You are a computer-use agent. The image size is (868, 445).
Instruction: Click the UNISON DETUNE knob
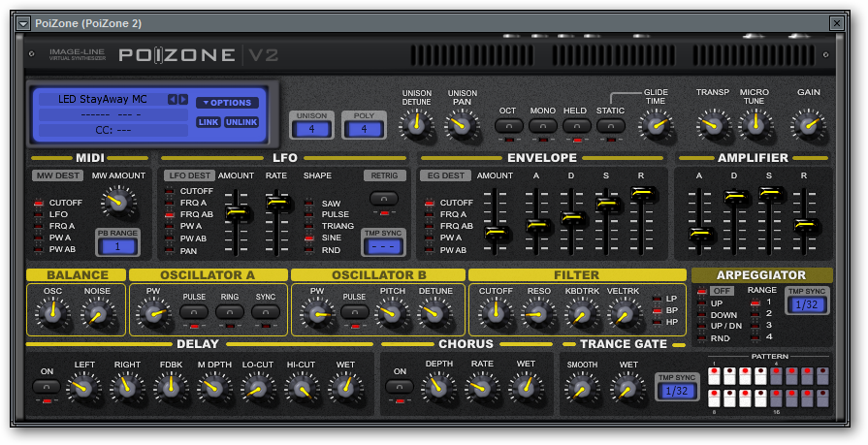click(x=417, y=123)
